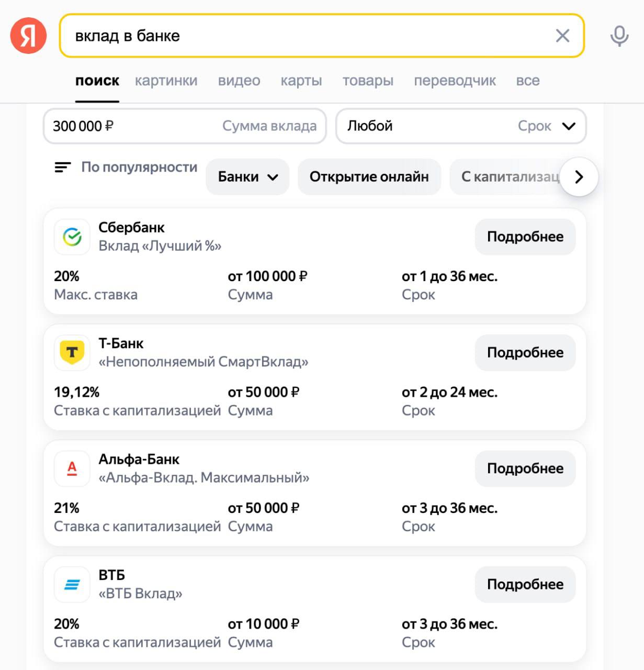Image resolution: width=644 pixels, height=670 pixels.
Task: Switch to the «картинки» tab
Action: 166,81
